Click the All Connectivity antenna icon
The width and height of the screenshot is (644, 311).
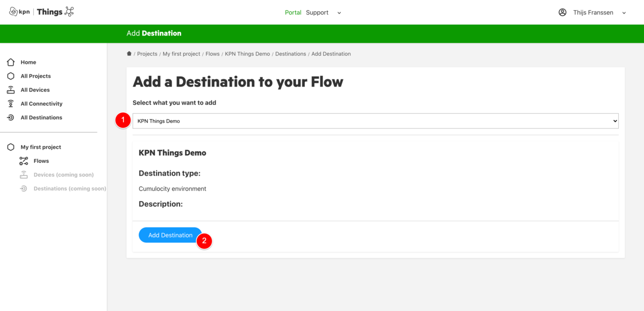11,104
